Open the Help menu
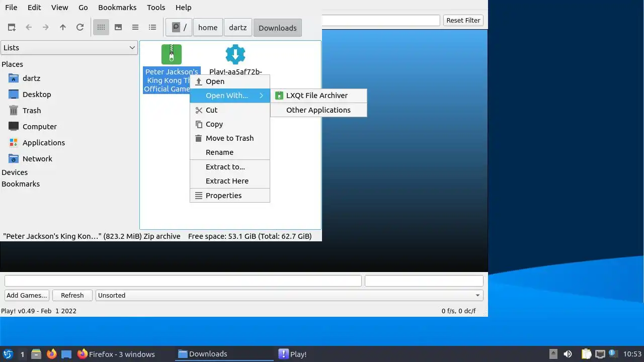 point(183,8)
